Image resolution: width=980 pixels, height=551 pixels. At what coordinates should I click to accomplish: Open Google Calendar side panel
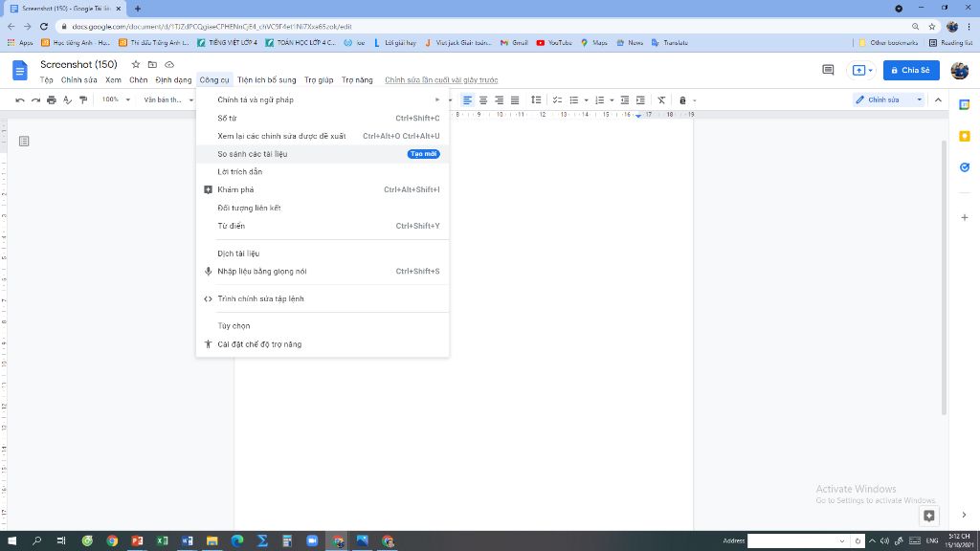pos(965,105)
